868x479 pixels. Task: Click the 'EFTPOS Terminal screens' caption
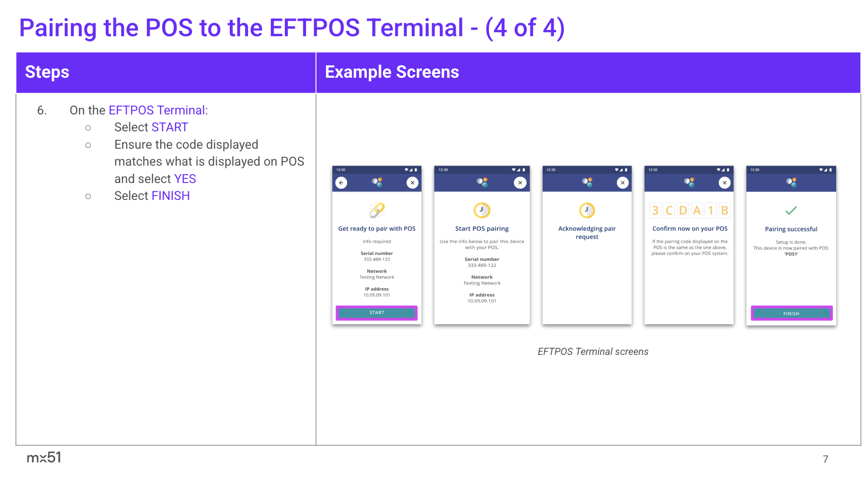click(593, 352)
